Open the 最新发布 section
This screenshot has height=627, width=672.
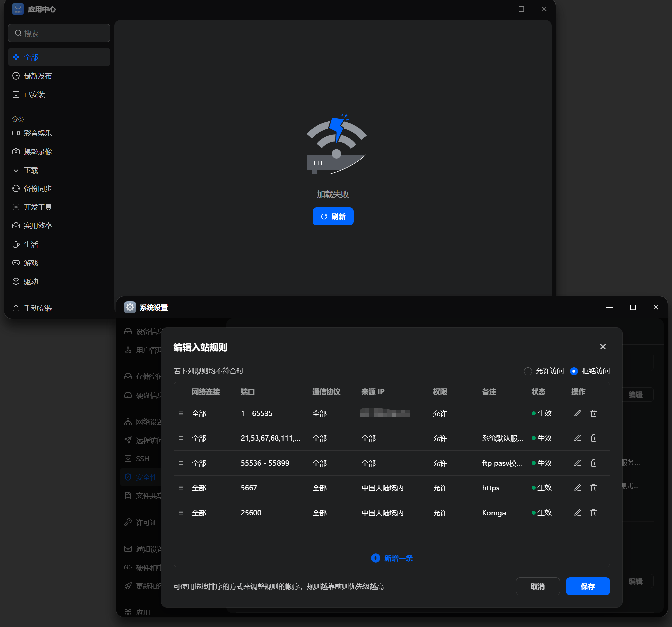38,76
